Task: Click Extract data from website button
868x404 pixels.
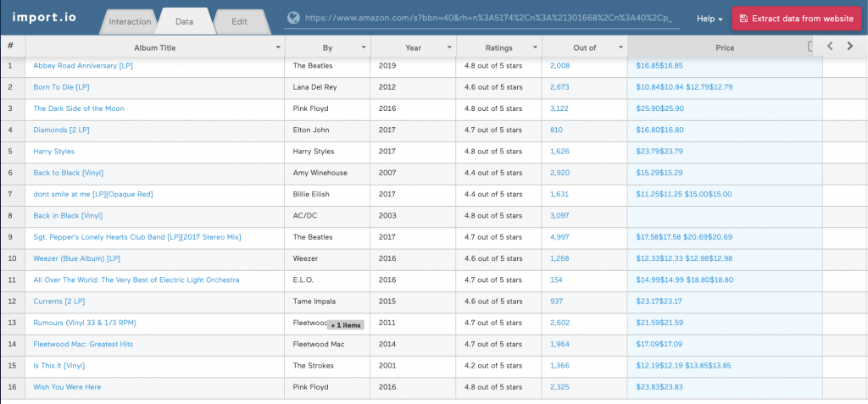Action: [x=796, y=19]
